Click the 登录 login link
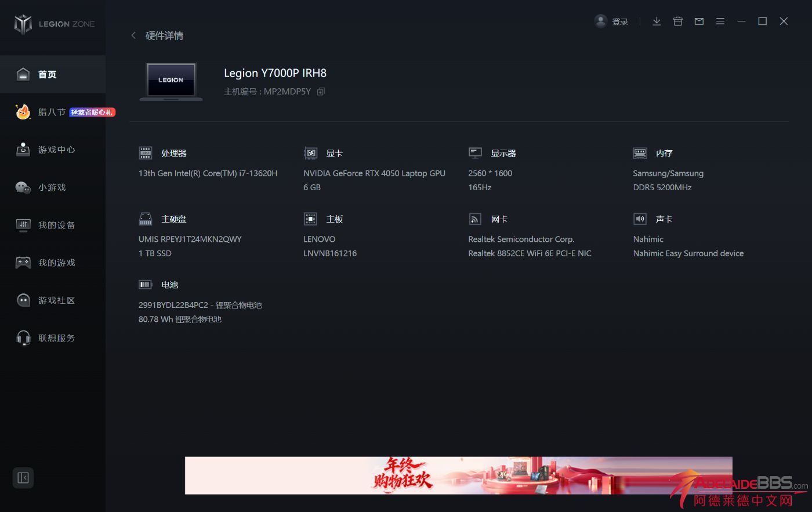The width and height of the screenshot is (812, 512). coord(620,22)
